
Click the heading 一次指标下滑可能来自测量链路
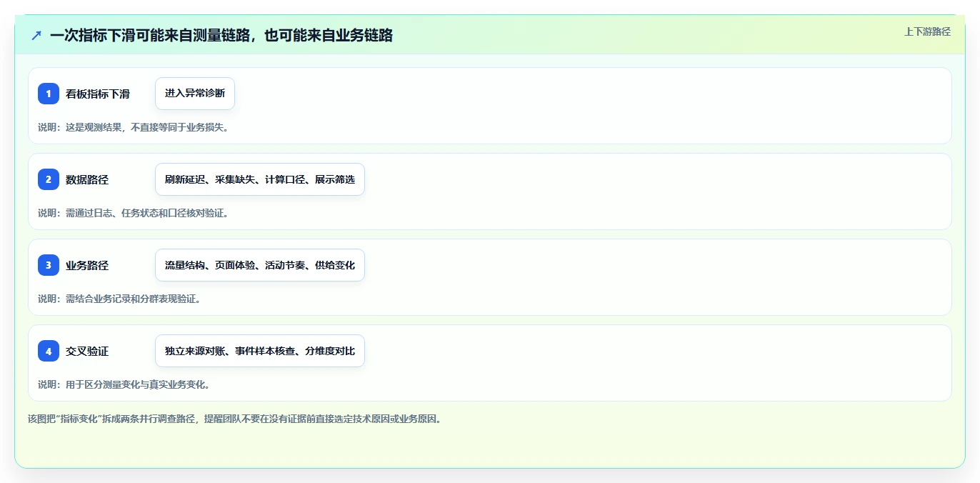pos(221,35)
